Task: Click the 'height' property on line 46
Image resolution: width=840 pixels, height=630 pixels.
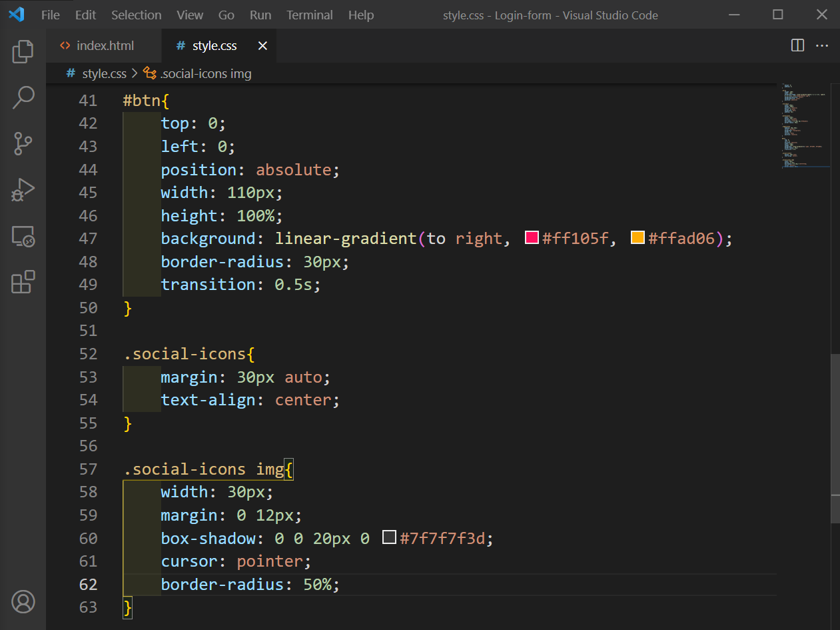Action: click(x=189, y=215)
